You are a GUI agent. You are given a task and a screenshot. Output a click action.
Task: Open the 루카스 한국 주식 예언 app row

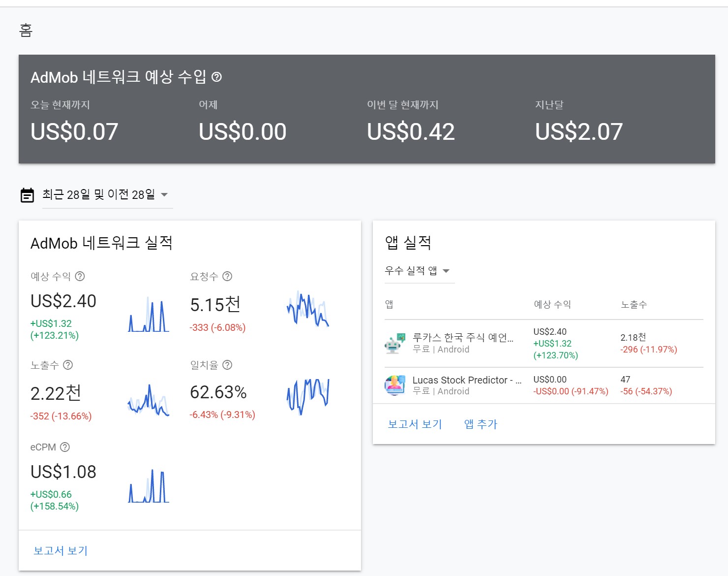[x=544, y=343]
